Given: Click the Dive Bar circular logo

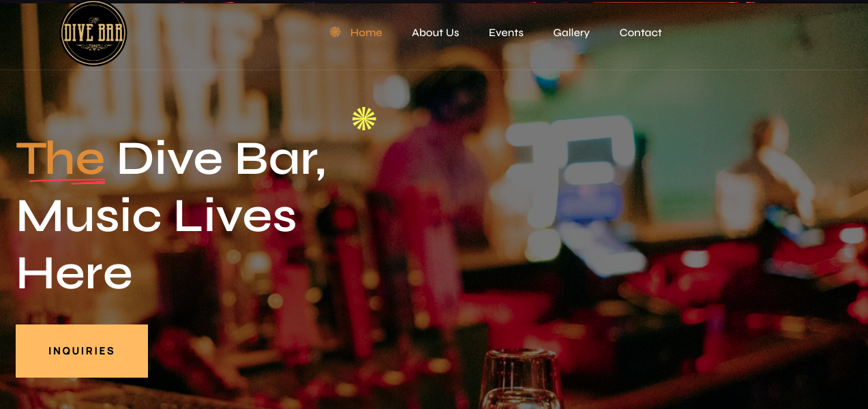Looking at the screenshot, I should point(93,33).
